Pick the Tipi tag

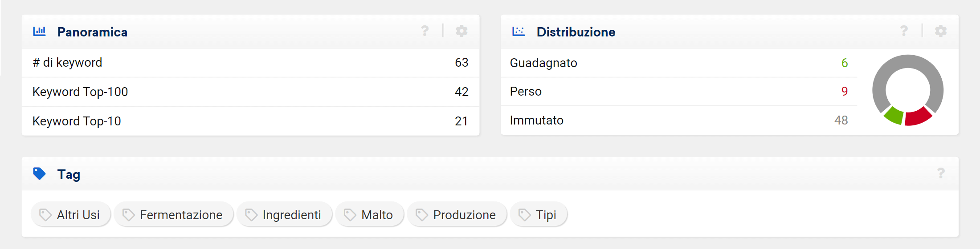pyautogui.click(x=538, y=215)
